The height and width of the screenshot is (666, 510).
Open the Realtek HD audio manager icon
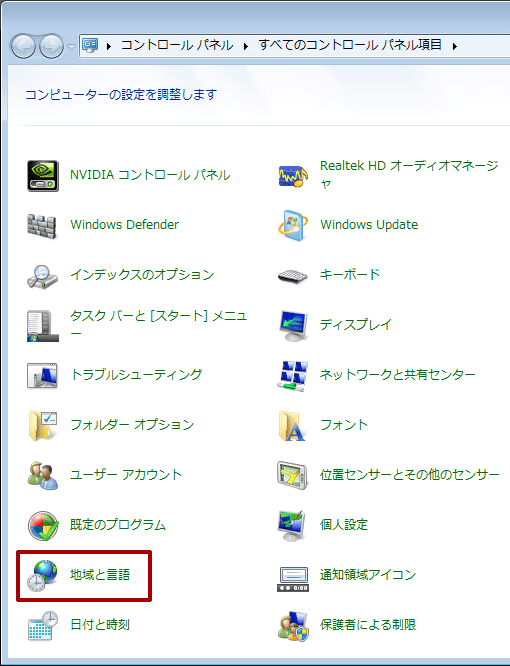pos(293,176)
